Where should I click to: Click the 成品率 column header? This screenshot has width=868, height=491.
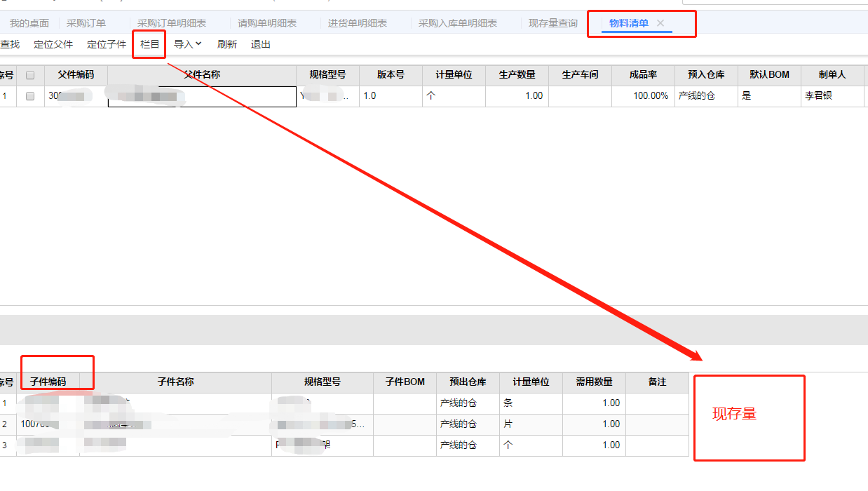tap(644, 75)
